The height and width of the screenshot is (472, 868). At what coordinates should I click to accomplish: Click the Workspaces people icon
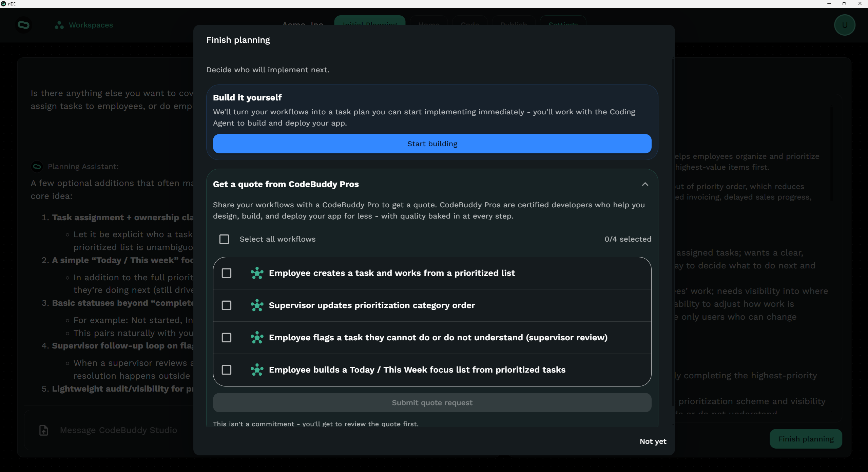tap(59, 25)
